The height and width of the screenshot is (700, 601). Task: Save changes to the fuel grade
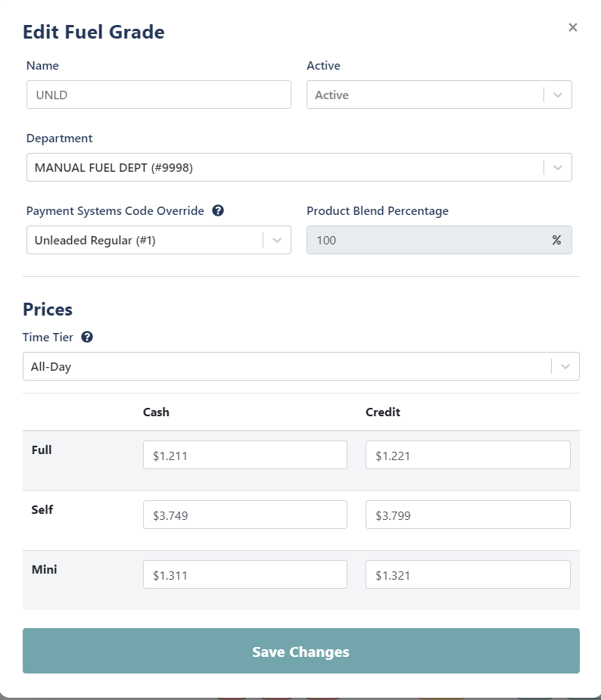pyautogui.click(x=301, y=651)
